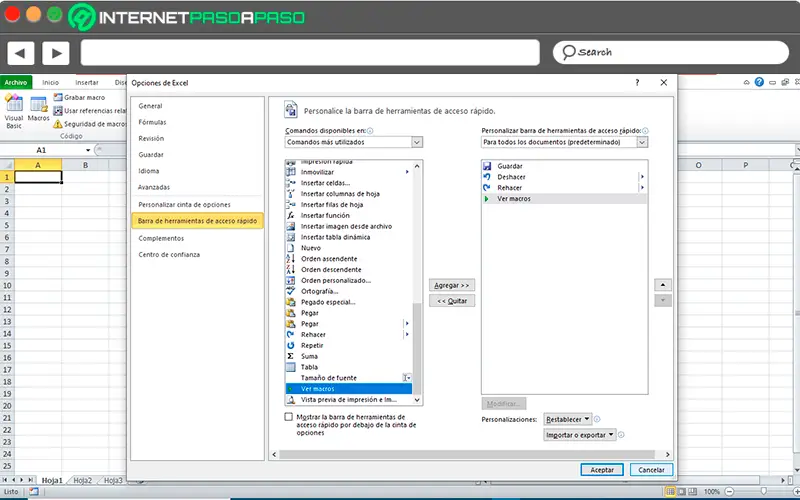Select Repetir command in list

coord(348,345)
